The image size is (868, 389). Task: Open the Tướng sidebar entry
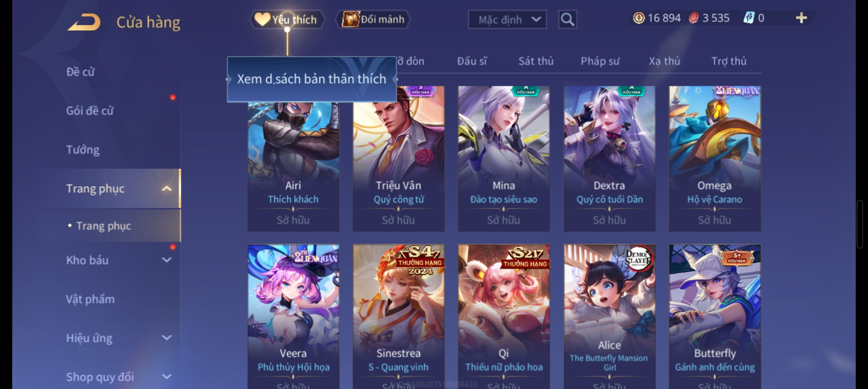coord(83,149)
